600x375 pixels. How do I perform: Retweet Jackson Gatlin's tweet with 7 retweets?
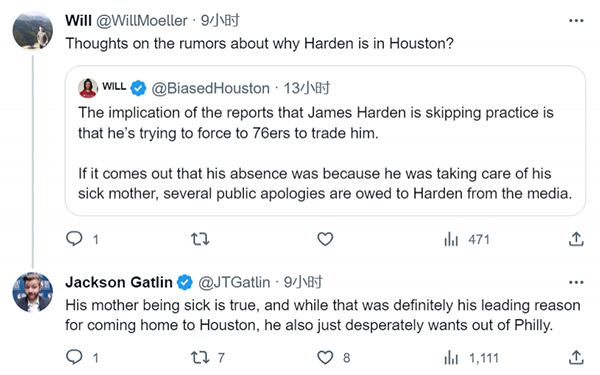click(207, 357)
